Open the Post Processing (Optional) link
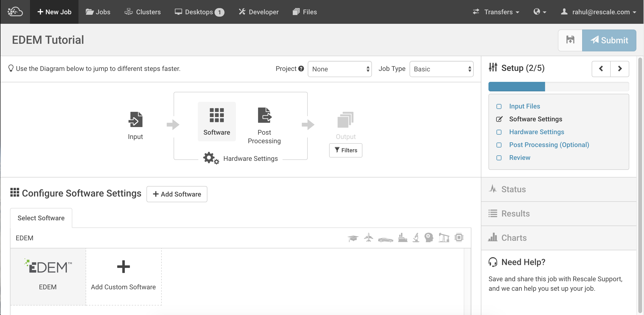 click(549, 145)
